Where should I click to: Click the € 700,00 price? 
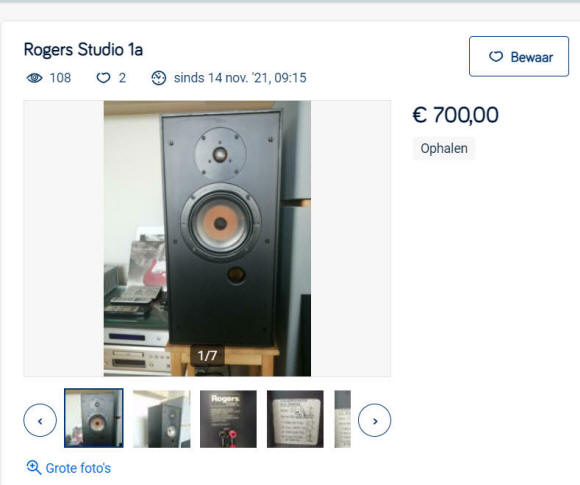pos(455,115)
